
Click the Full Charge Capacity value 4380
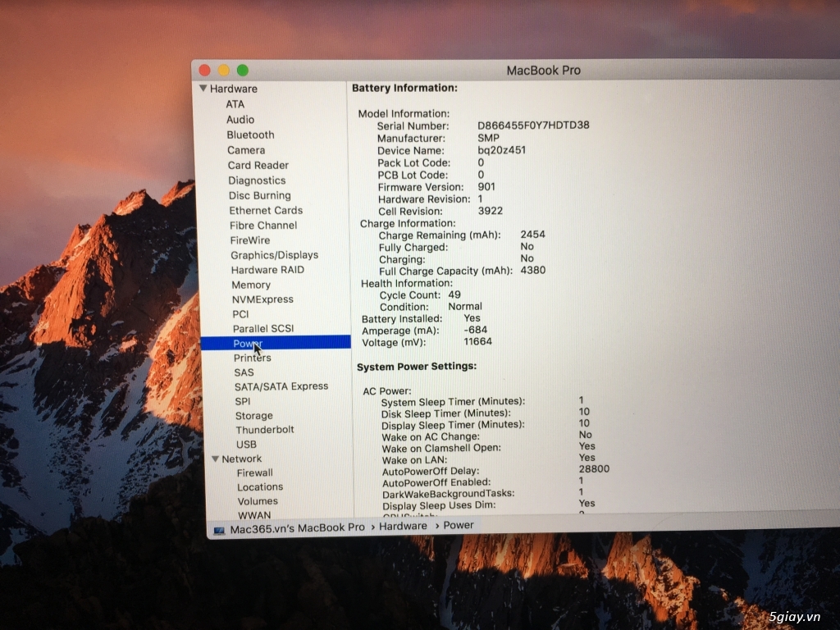point(533,271)
